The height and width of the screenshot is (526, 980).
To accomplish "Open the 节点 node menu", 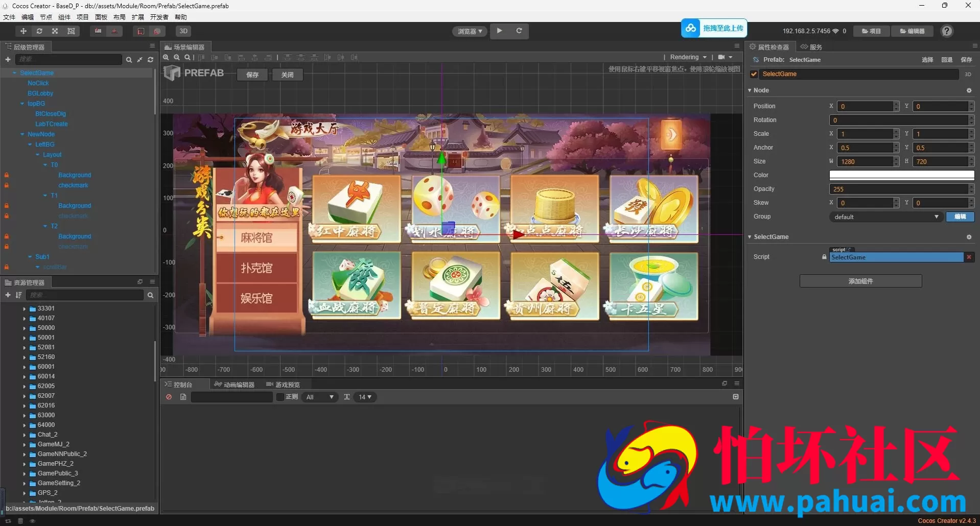I will click(46, 17).
